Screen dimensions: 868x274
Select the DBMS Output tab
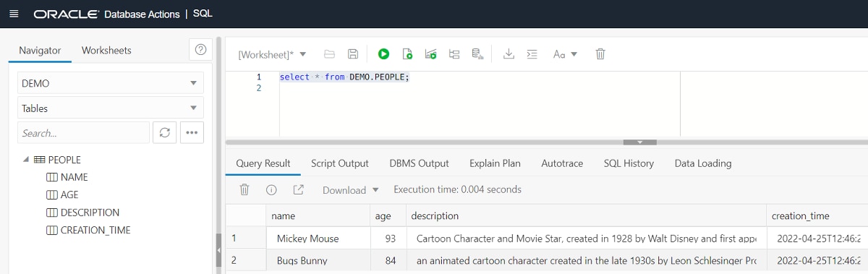(x=419, y=163)
